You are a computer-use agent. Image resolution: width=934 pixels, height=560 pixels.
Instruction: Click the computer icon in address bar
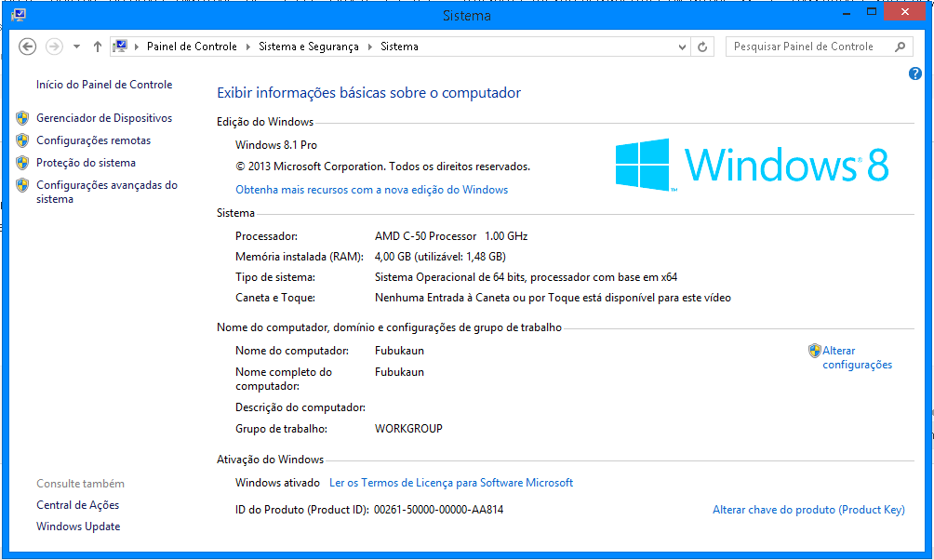[120, 46]
